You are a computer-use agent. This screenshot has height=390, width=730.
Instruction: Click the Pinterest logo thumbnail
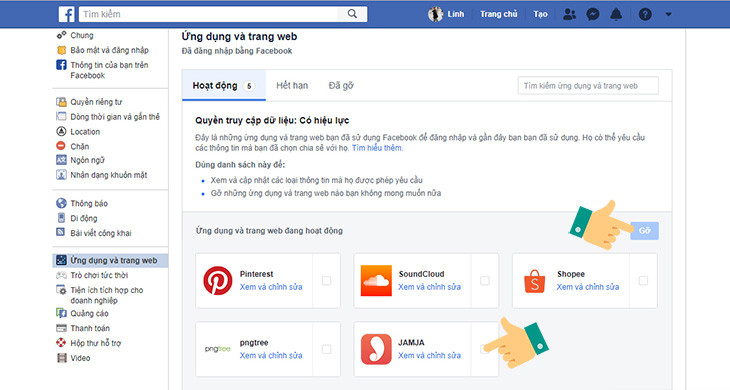click(x=217, y=281)
